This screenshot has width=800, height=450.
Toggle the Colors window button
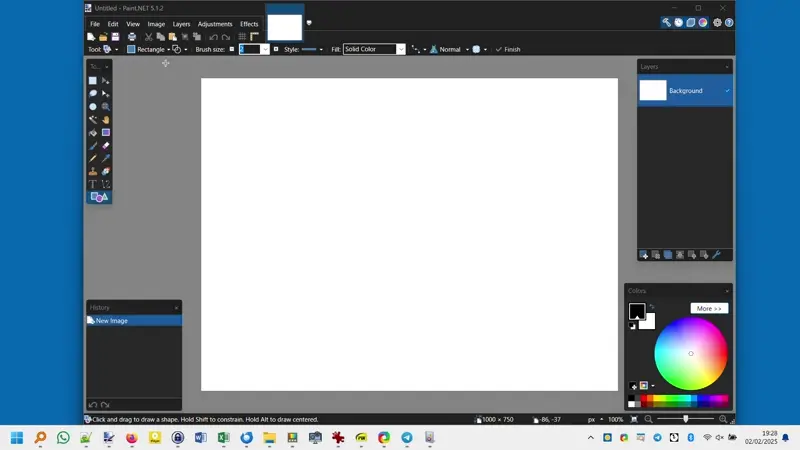pos(703,22)
